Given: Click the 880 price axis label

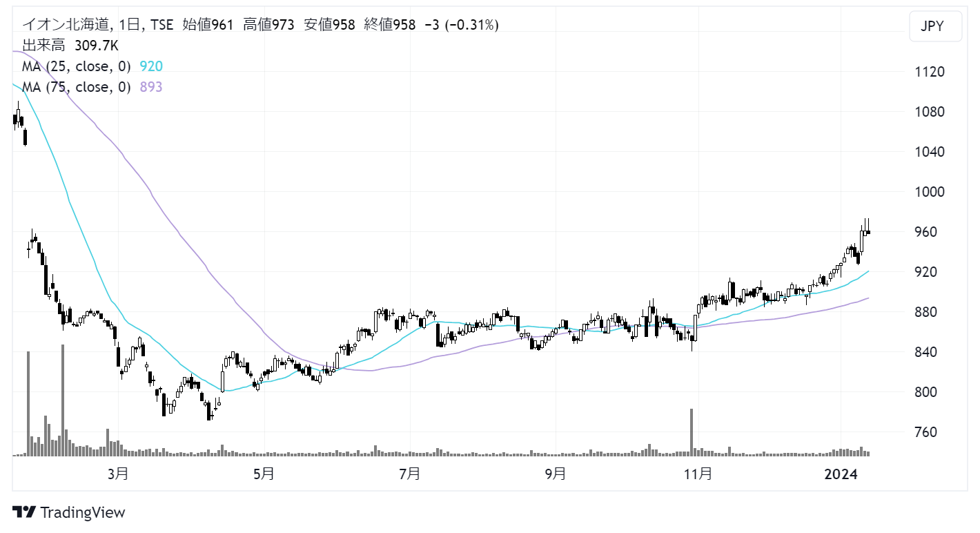Looking at the screenshot, I should [927, 312].
